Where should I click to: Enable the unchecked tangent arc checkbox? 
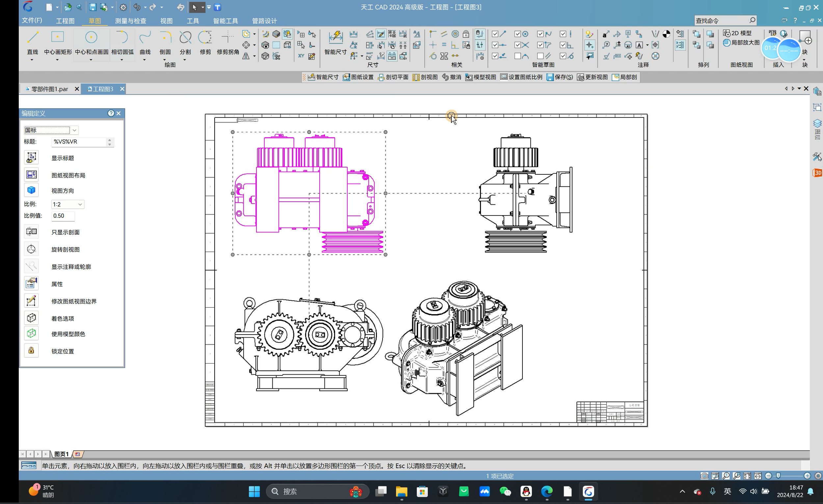point(518,56)
